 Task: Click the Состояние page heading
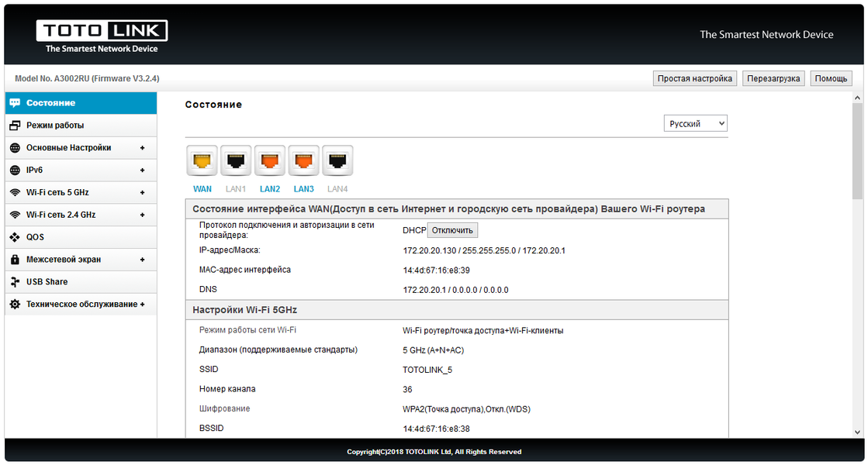click(x=213, y=105)
